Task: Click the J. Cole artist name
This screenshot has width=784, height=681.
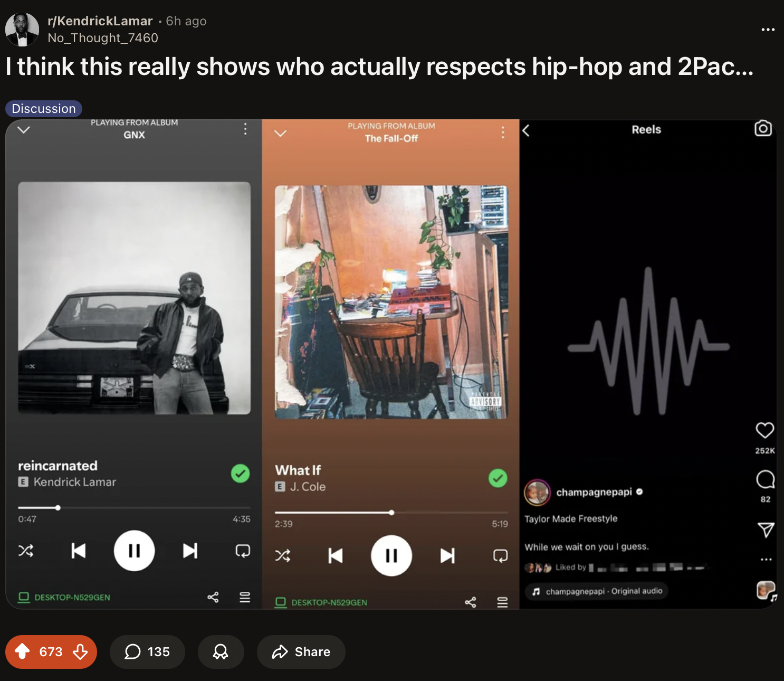Action: pyautogui.click(x=308, y=487)
